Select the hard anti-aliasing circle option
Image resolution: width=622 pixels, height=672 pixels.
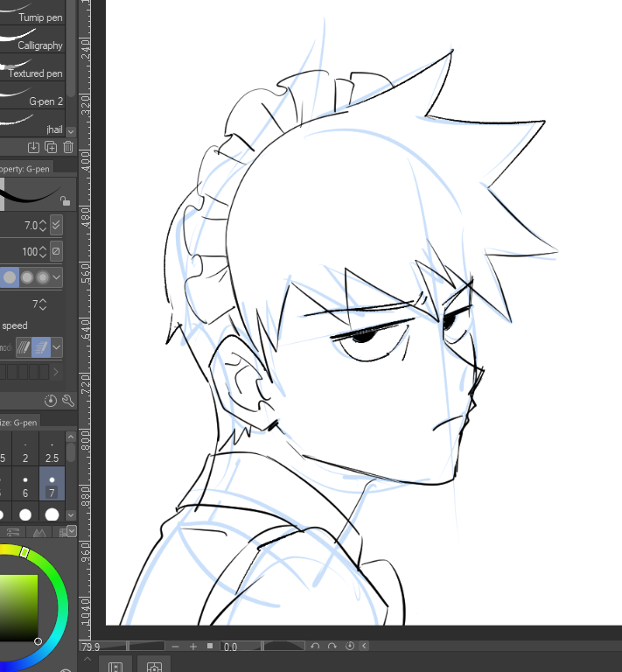coord(10,277)
